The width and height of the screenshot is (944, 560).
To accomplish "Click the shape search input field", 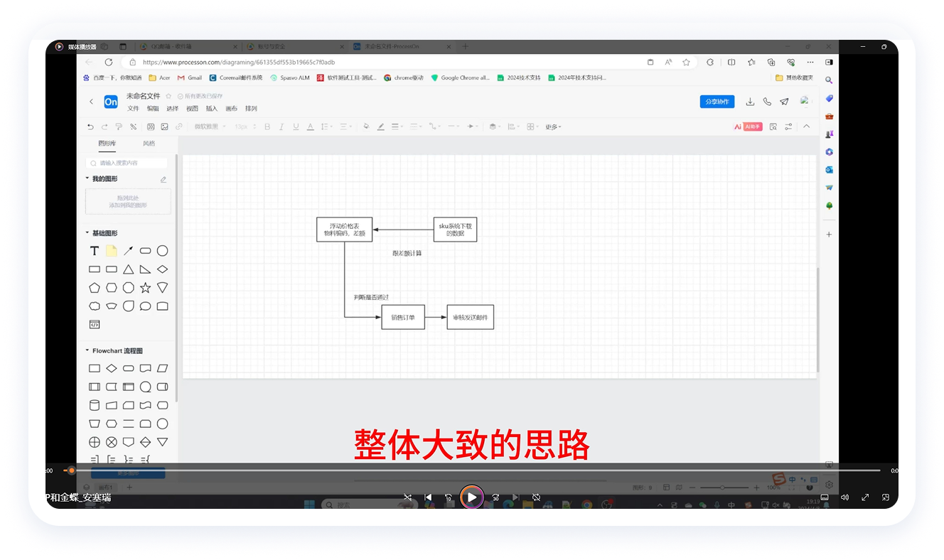I will [x=128, y=163].
